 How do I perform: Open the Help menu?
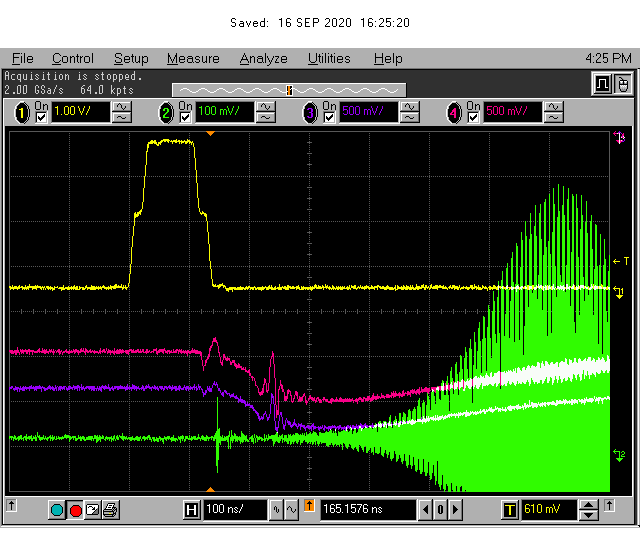point(388,59)
